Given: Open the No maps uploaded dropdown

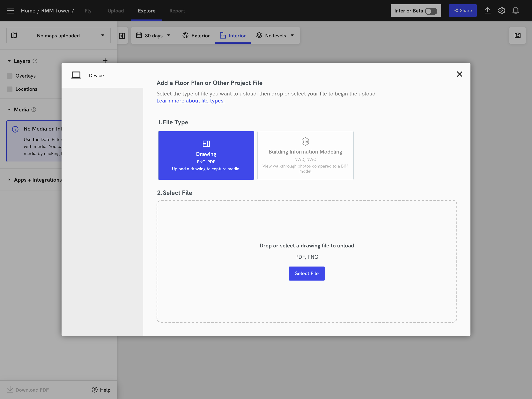Looking at the screenshot, I should click(58, 36).
